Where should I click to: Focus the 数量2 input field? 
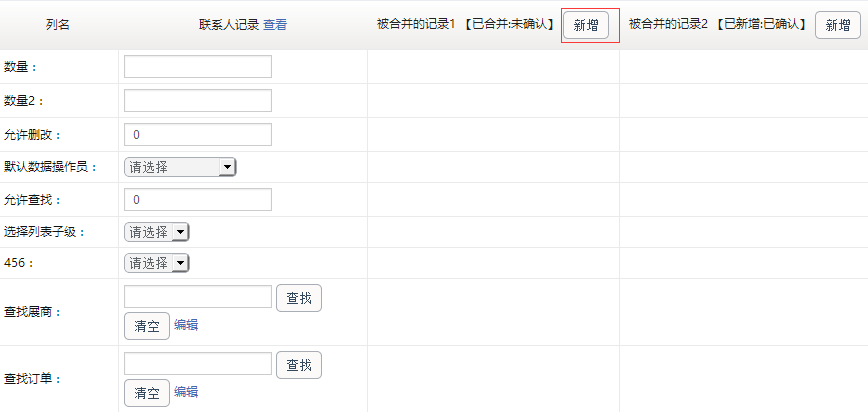coord(198,101)
